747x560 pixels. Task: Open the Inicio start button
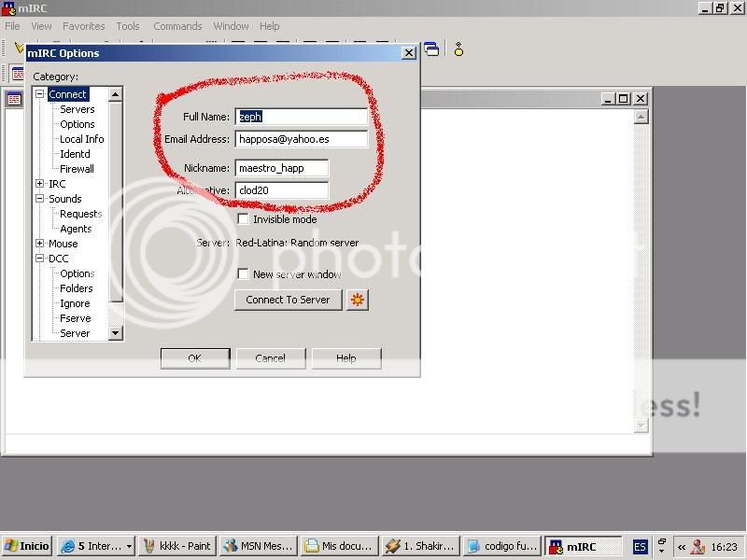coord(27,546)
